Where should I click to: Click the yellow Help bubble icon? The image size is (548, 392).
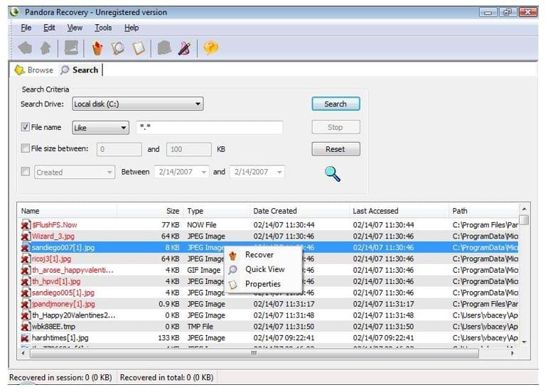210,48
